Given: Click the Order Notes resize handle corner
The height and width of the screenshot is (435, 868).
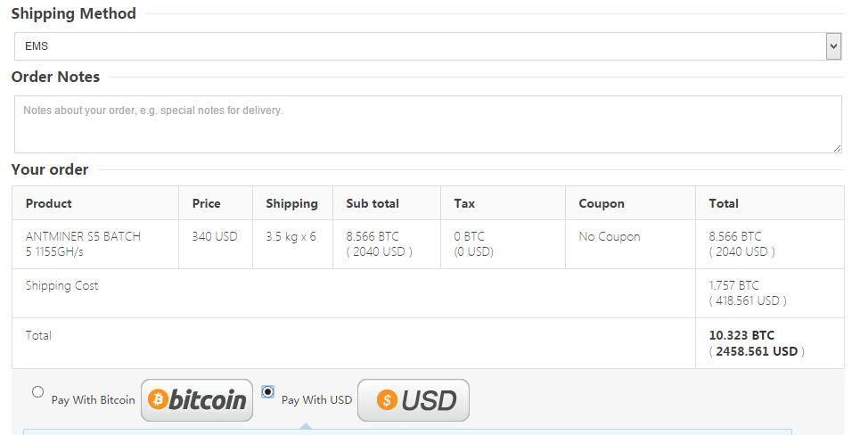Looking at the screenshot, I should tap(837, 148).
